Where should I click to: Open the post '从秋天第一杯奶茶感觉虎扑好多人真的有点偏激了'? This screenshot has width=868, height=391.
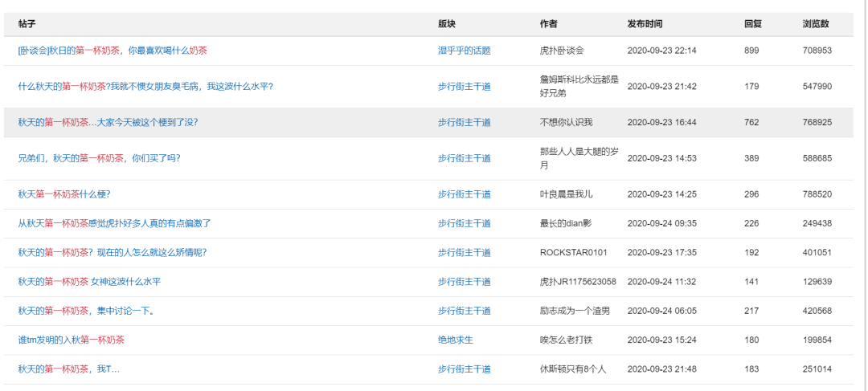(114, 223)
